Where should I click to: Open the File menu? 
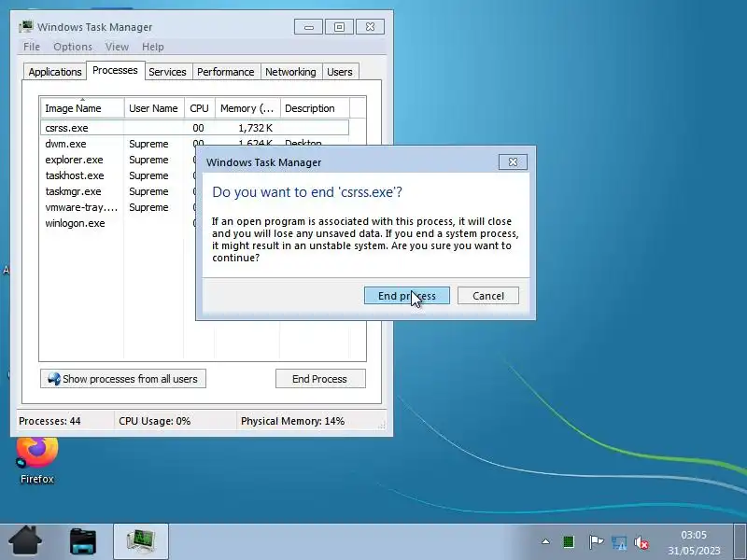[32, 47]
